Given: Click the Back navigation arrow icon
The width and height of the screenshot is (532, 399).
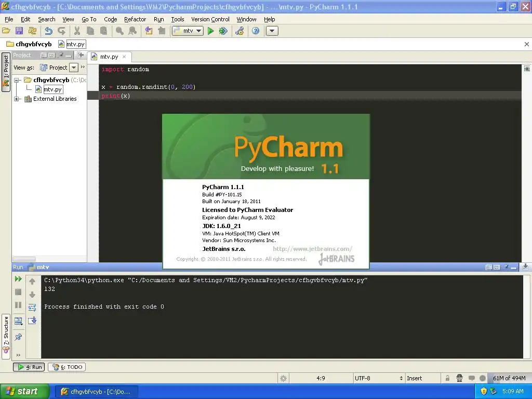Looking at the screenshot, I should 149,31.
